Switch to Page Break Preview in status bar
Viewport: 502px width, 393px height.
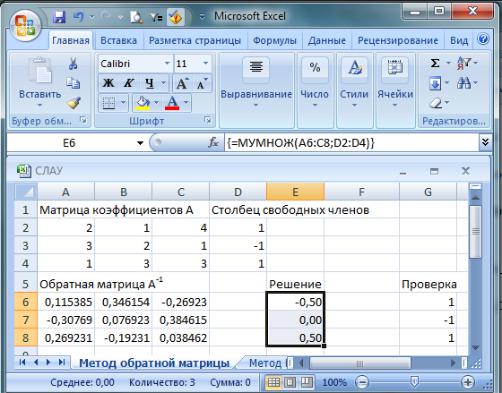click(x=307, y=382)
